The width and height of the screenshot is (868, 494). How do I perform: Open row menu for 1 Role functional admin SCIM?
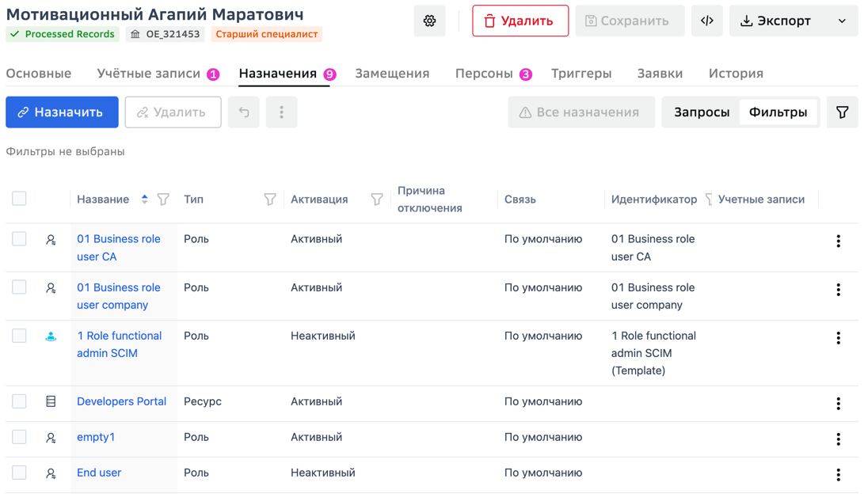pos(838,338)
